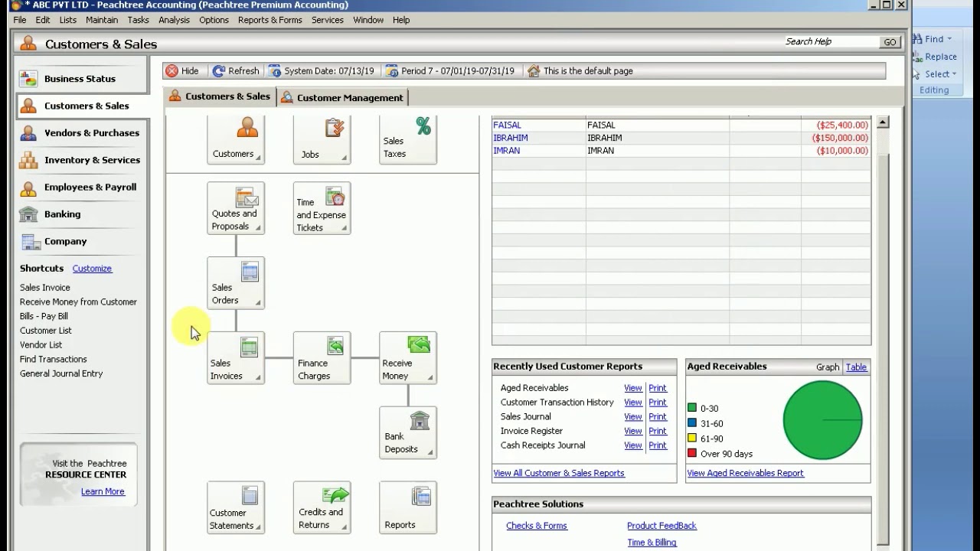The image size is (980, 551).
Task: Open the Sales Invoices icon
Action: click(236, 358)
